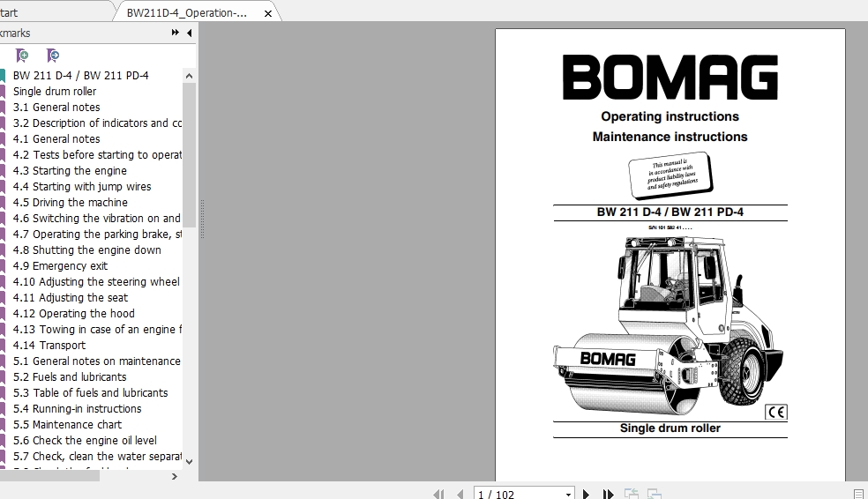Image resolution: width=868 pixels, height=499 pixels.
Task: Open bookmark 4.2 Tests before starting
Action: click(97, 155)
